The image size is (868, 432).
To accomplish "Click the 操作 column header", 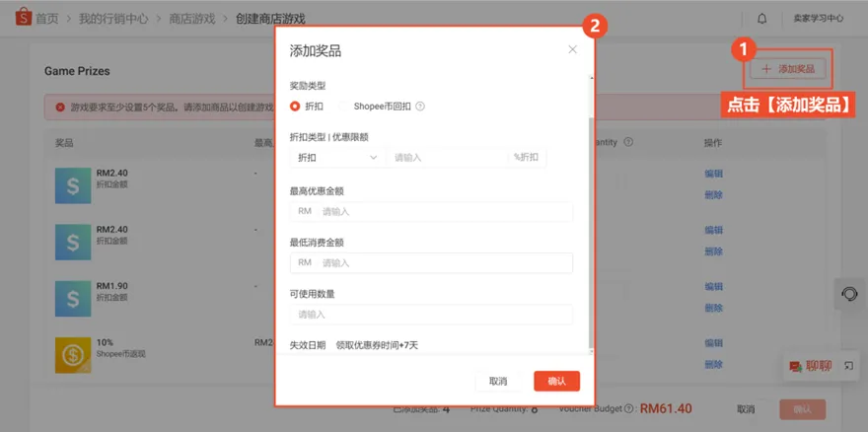I will [713, 143].
